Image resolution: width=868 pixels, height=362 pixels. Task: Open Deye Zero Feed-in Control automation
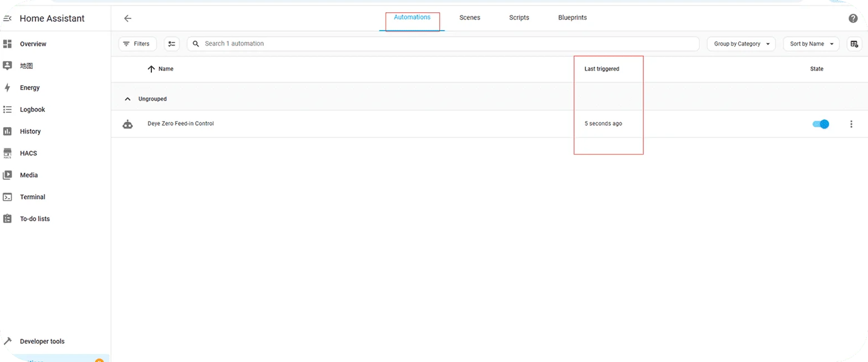click(180, 123)
